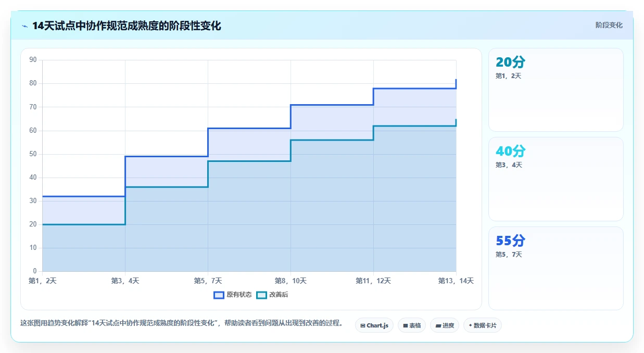Toggle the 原有状态 legend item
Viewport: 644px width, 353px height.
(233, 295)
